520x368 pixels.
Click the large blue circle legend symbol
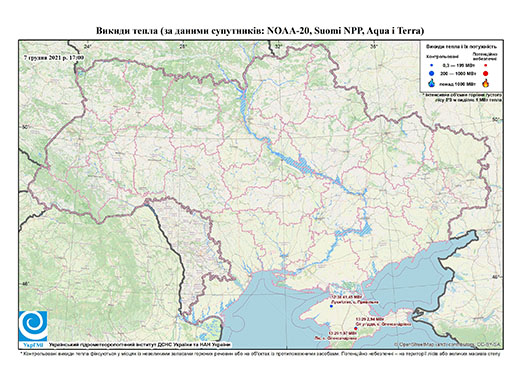point(431,73)
